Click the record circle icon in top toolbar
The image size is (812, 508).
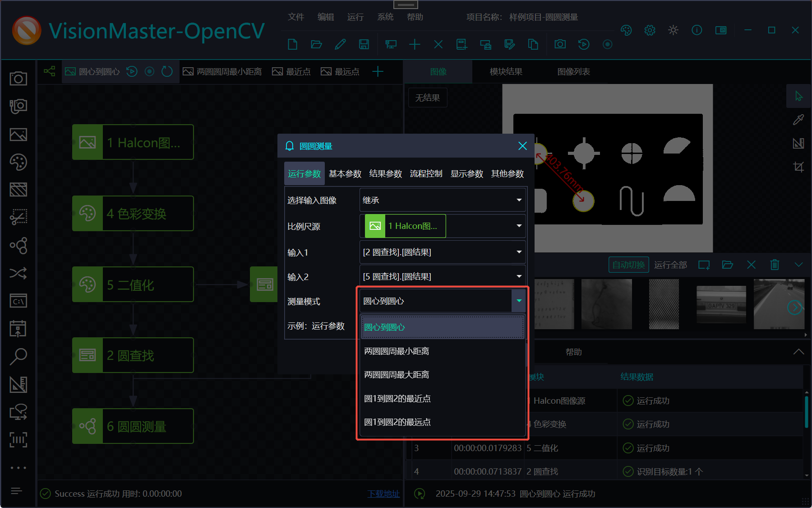tap(608, 44)
